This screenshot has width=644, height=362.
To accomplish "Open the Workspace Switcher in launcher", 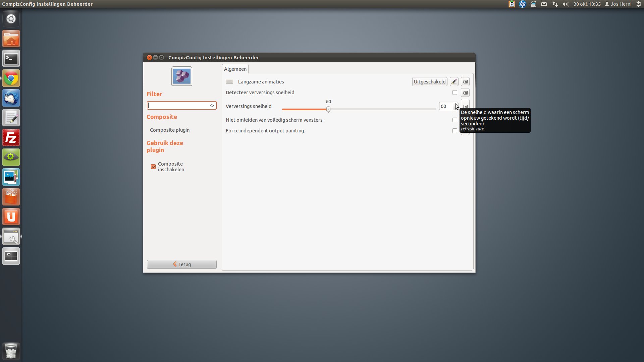I will [x=11, y=256].
